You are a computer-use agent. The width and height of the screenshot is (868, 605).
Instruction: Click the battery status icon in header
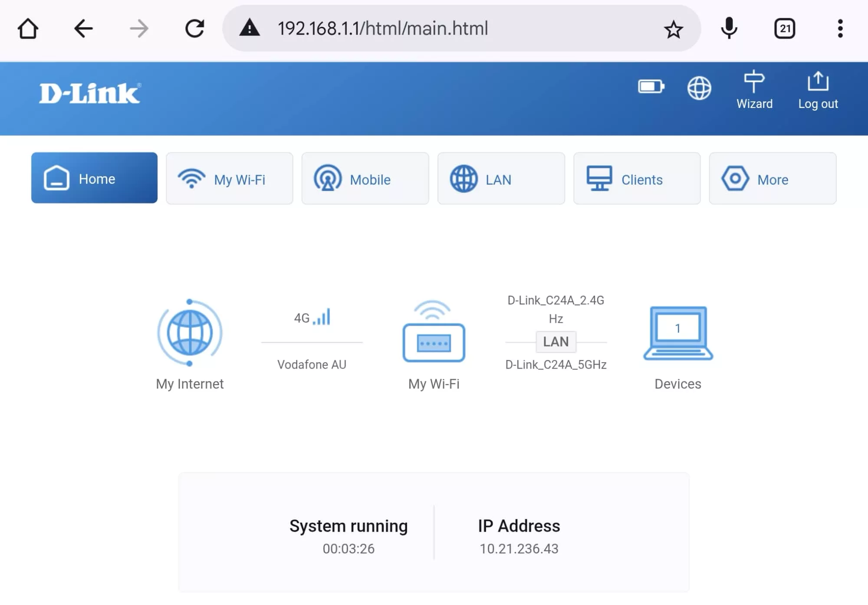[x=651, y=87]
